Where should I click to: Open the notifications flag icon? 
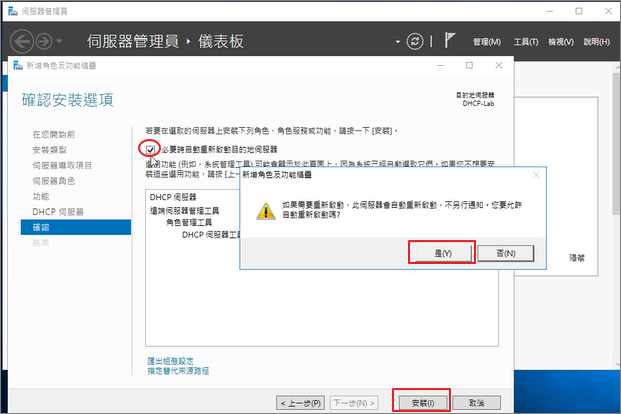coord(449,40)
